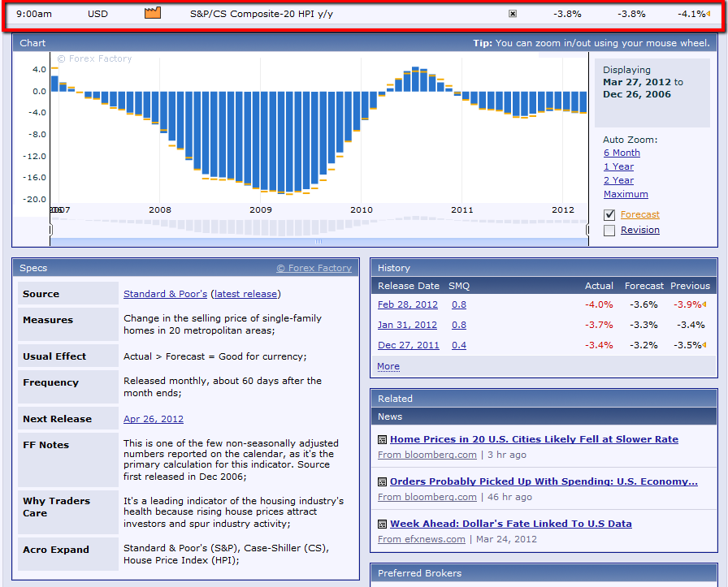728x587 pixels.
Task: Click the News section header under Related
Action: pos(544,417)
